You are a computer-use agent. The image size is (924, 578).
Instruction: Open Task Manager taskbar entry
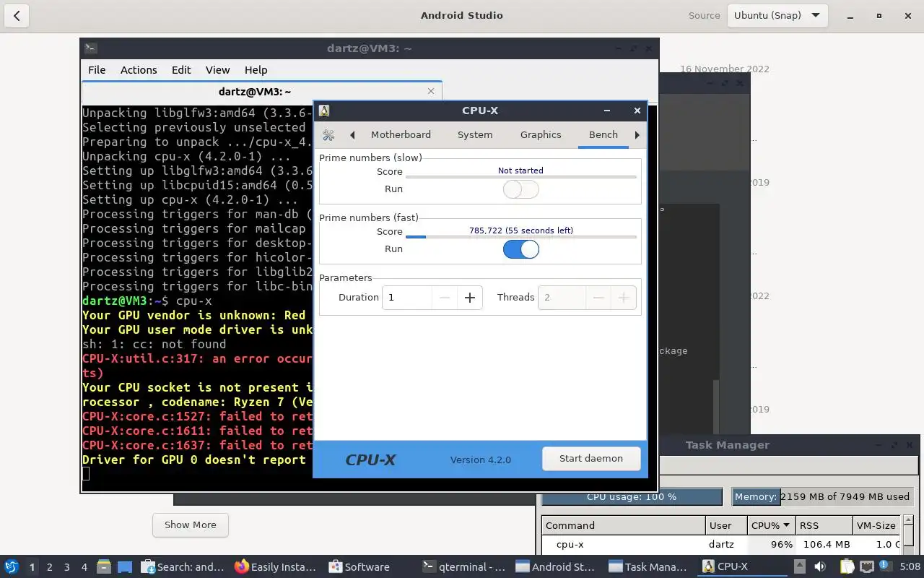650,567
